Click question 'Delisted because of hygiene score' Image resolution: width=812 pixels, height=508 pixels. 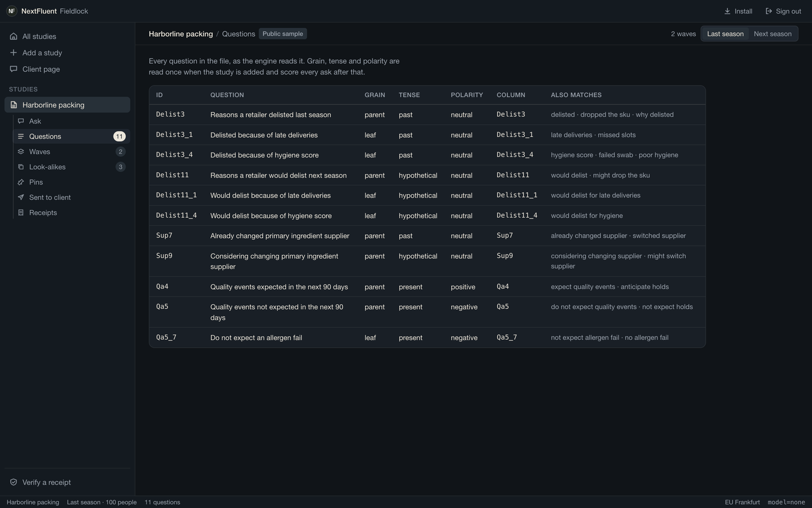pos(264,155)
